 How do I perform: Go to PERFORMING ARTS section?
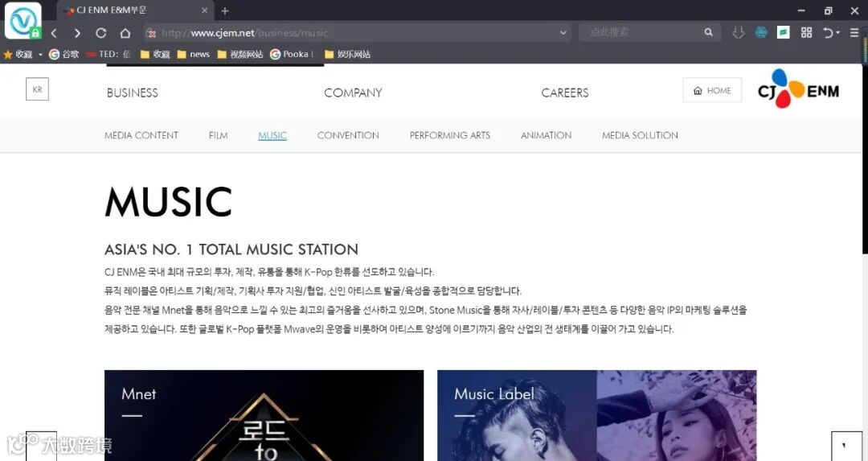point(450,135)
